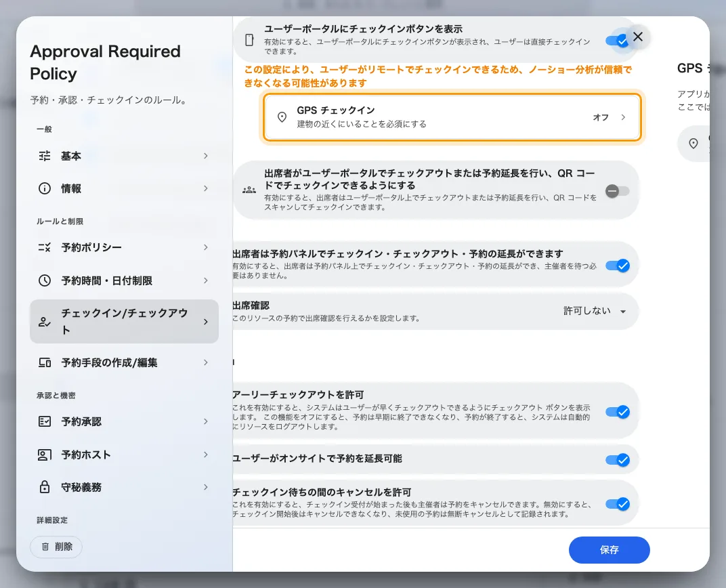Click the attendees group icon beside QR コード setting

tap(249, 190)
